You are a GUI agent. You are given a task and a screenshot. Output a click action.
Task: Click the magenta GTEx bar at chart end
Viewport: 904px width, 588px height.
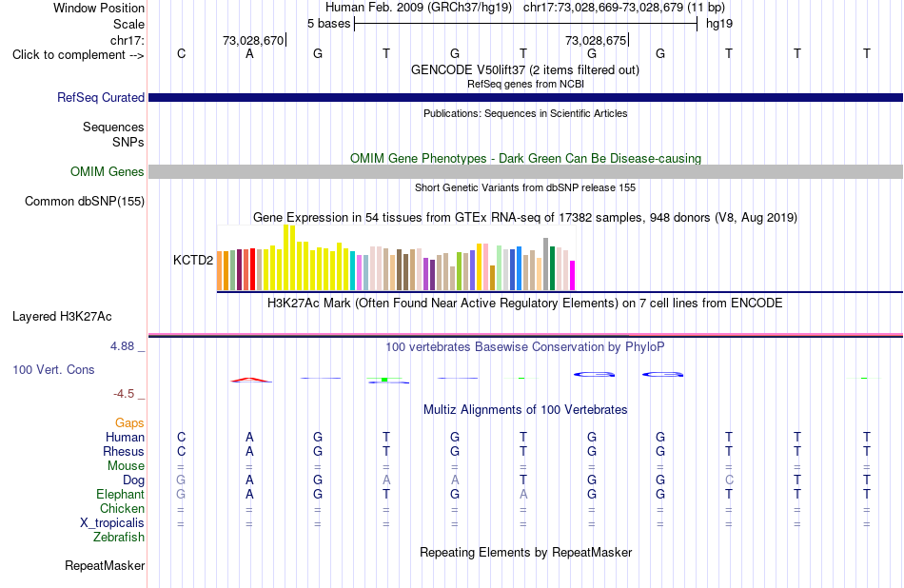(x=573, y=276)
